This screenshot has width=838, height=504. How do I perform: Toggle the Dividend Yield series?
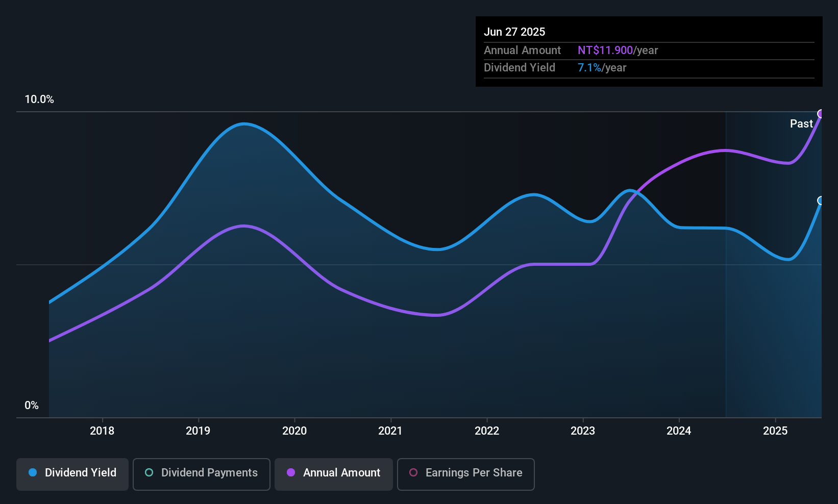(x=72, y=474)
